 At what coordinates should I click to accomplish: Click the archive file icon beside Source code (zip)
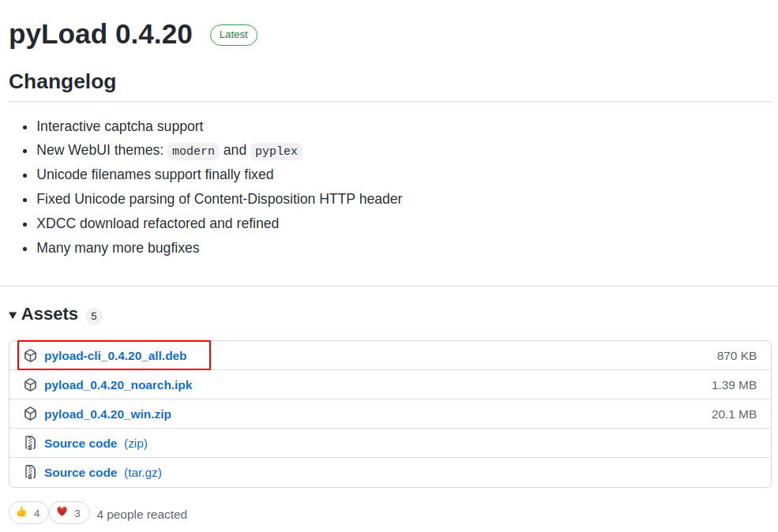tap(29, 443)
